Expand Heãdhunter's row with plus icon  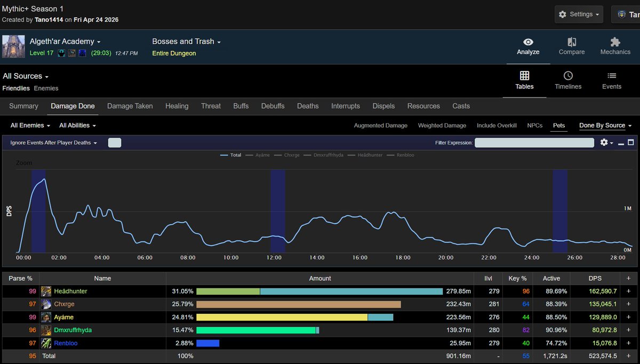(x=628, y=292)
